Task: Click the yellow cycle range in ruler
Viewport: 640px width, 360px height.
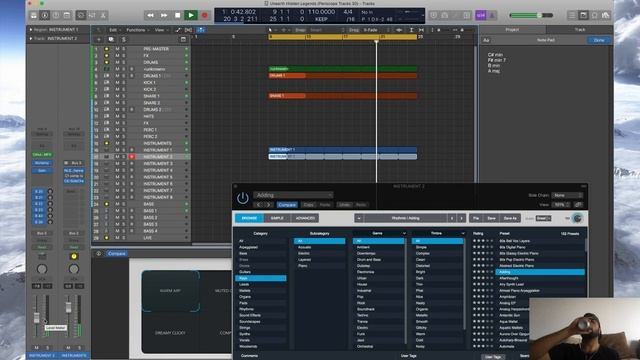Action: [x=343, y=37]
